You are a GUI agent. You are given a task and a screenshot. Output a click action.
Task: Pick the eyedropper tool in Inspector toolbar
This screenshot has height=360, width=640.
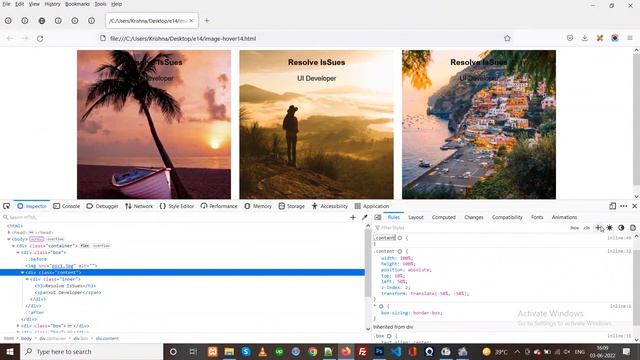point(364,217)
